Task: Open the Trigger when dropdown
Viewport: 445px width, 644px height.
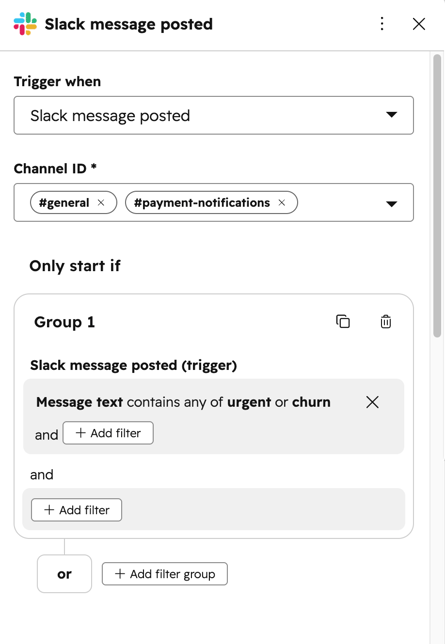Action: [x=214, y=115]
